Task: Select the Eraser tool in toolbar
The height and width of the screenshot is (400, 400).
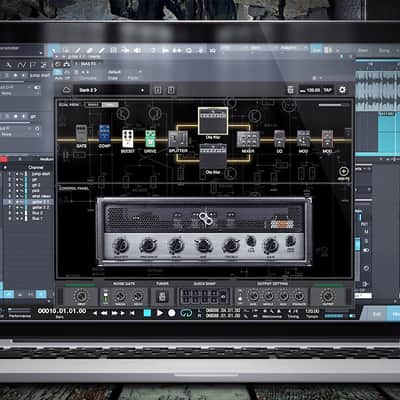Action: 89,51
